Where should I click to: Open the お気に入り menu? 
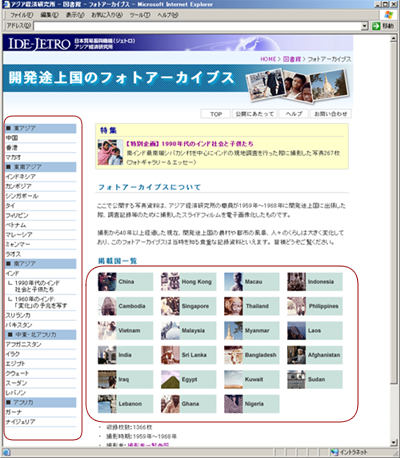[x=107, y=15]
